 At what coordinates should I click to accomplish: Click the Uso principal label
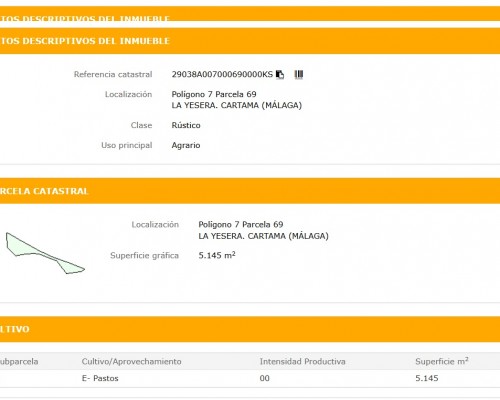point(127,145)
